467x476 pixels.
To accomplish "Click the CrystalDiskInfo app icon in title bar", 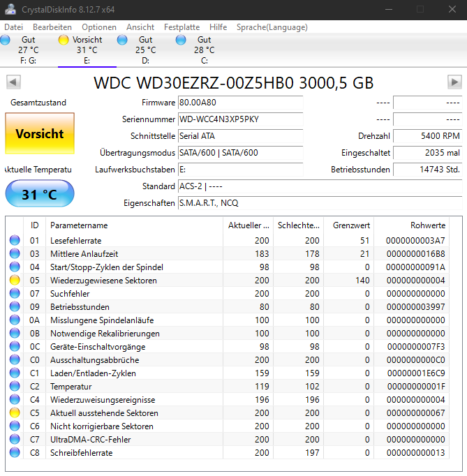I will [x=11, y=9].
